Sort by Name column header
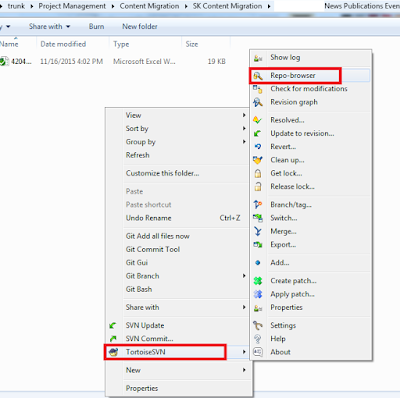The width and height of the screenshot is (400, 398). point(9,44)
